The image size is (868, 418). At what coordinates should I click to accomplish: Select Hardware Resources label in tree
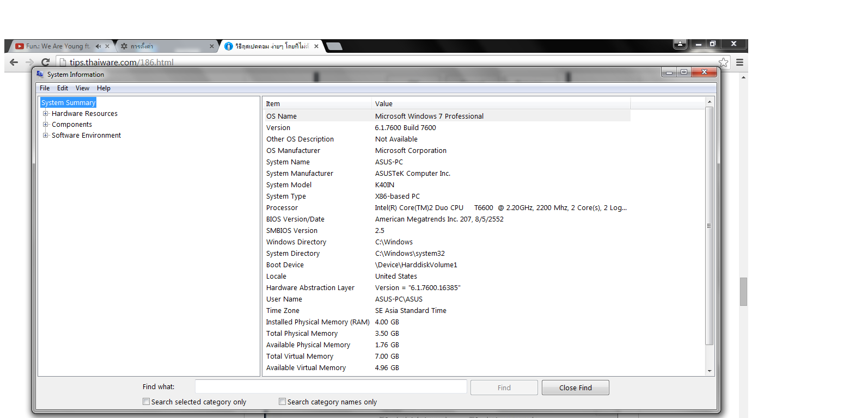tap(84, 114)
